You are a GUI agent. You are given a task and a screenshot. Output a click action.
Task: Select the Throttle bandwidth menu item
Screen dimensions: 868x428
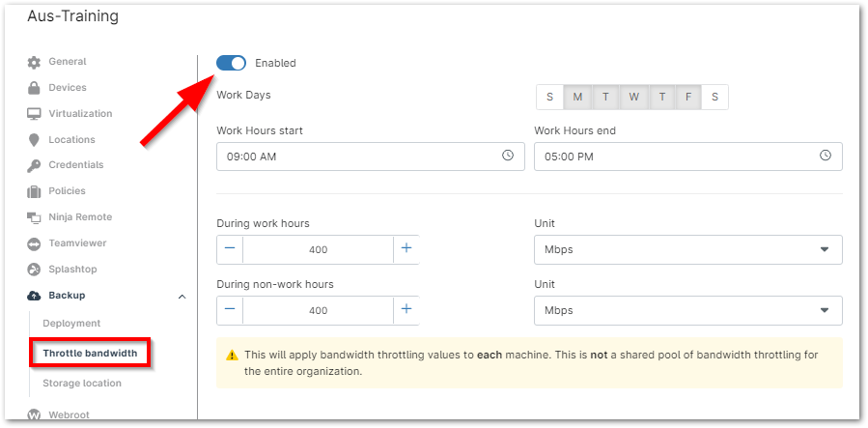point(90,354)
